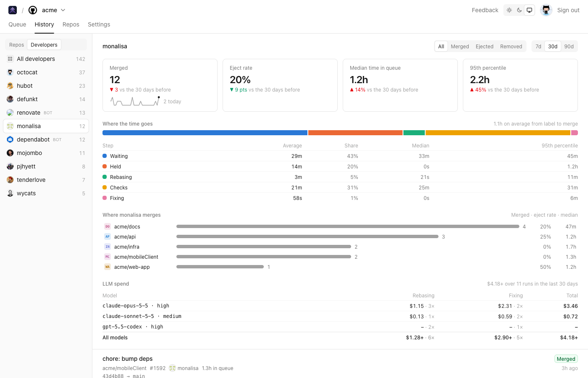Click Sign out

click(568, 10)
